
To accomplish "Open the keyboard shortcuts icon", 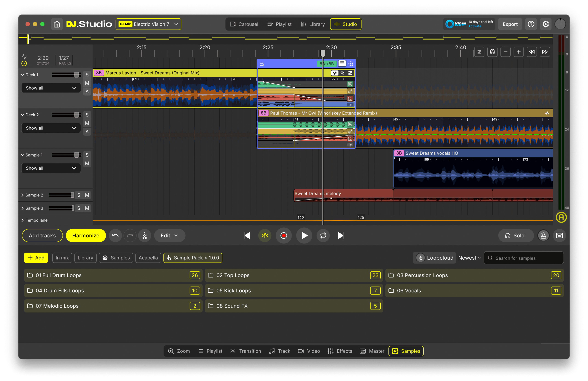I will coord(559,235).
